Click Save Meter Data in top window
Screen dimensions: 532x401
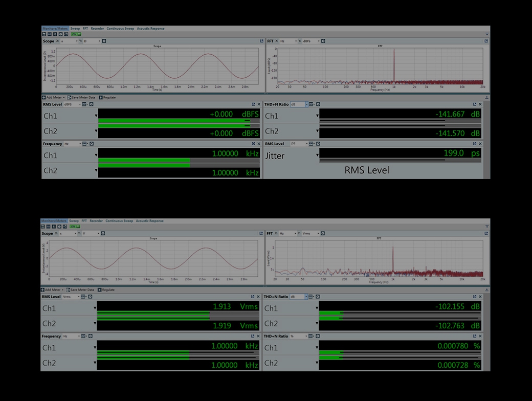coord(81,97)
